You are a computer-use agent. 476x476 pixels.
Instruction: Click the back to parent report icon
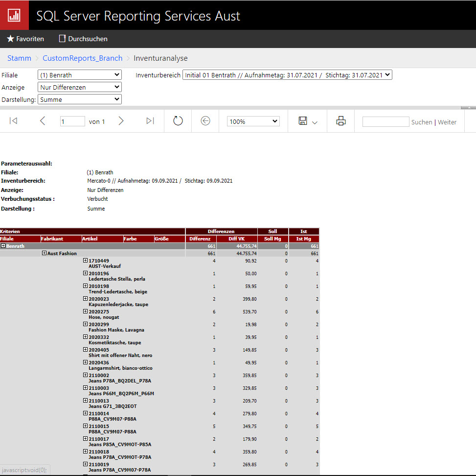(205, 121)
